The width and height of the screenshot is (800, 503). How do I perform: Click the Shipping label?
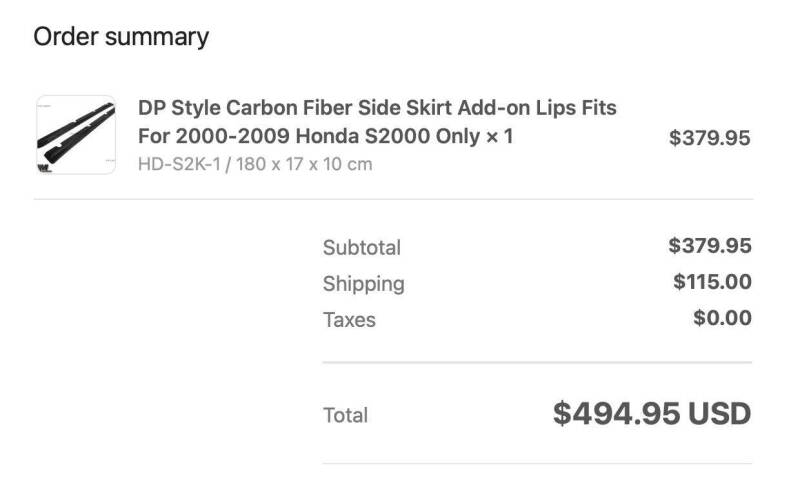coord(363,284)
